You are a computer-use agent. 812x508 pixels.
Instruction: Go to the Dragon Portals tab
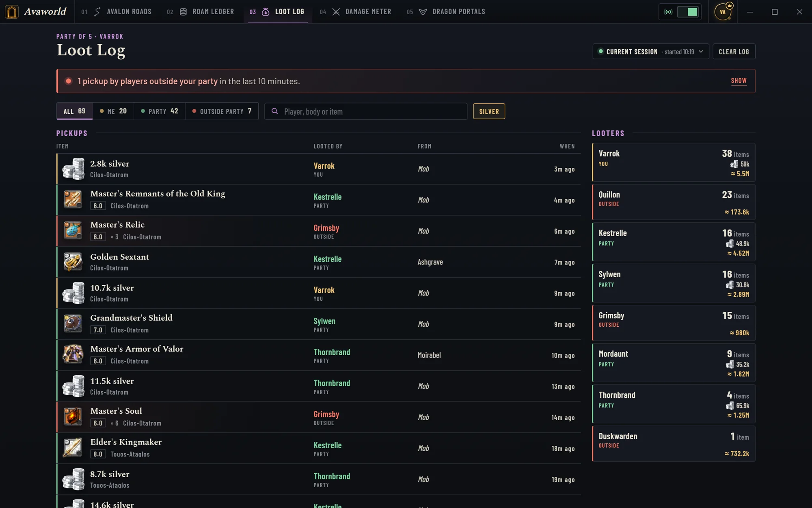(446, 12)
